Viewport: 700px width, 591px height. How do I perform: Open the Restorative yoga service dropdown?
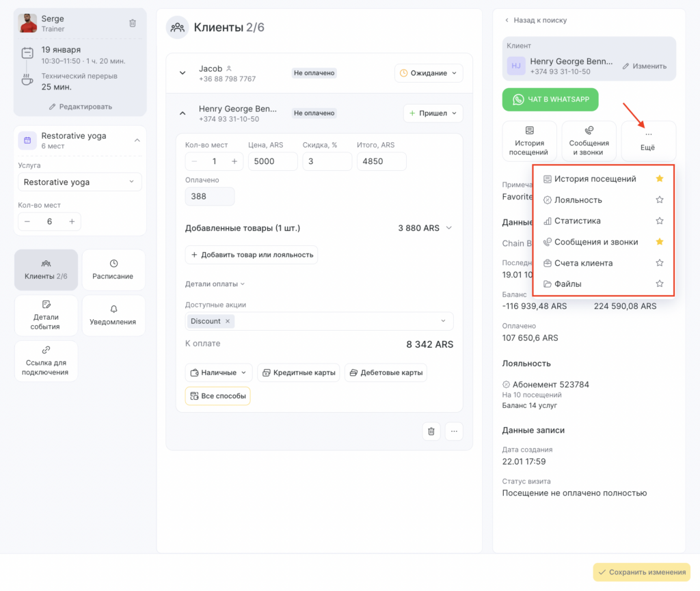pos(79,182)
